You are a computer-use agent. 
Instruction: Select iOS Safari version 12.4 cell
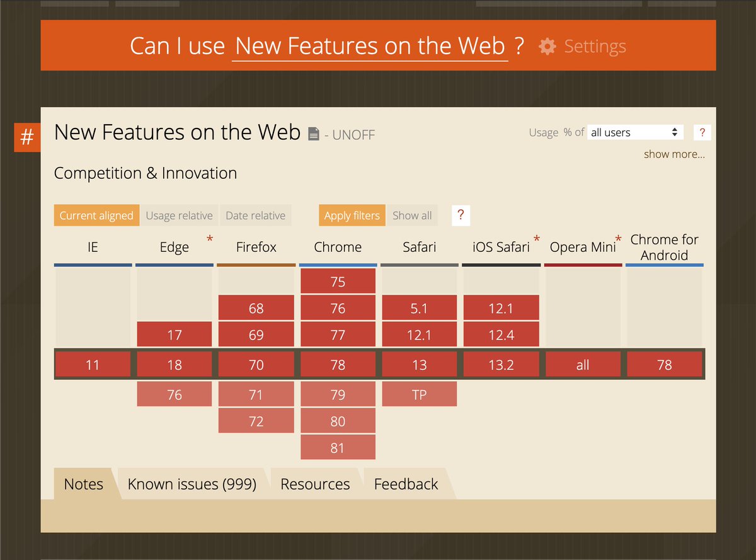point(501,334)
